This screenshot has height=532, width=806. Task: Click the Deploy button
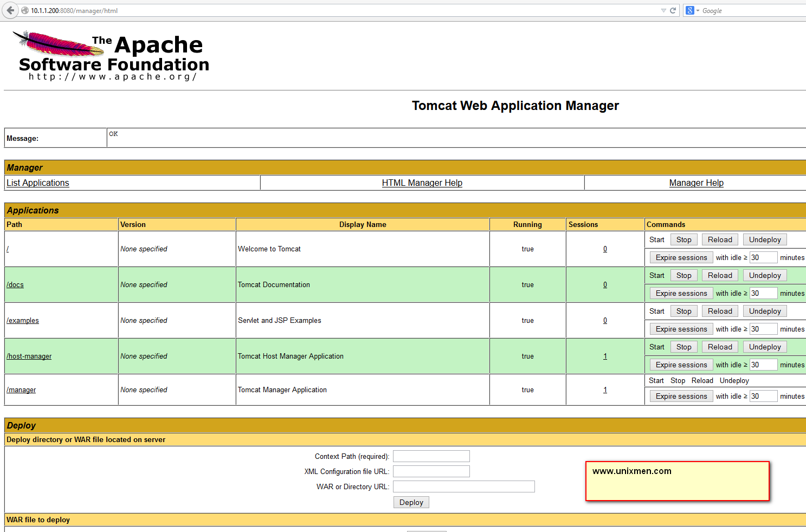click(x=411, y=502)
